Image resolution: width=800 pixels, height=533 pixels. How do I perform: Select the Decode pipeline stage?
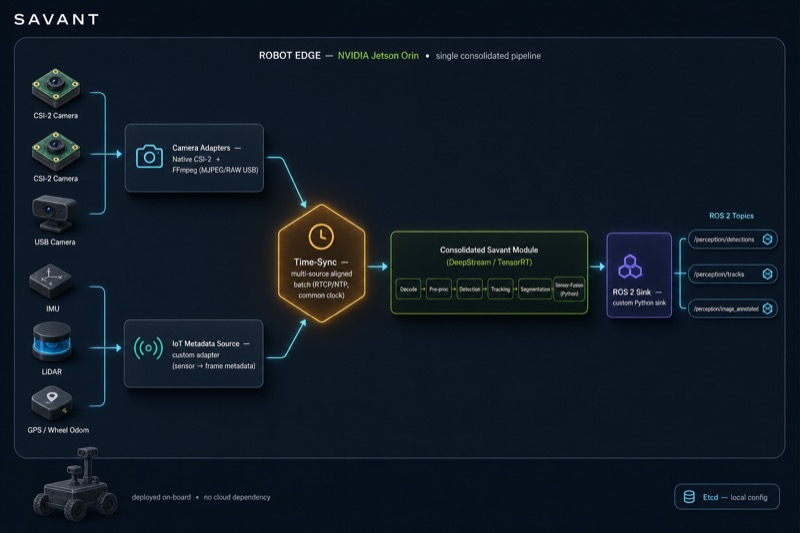(x=409, y=289)
